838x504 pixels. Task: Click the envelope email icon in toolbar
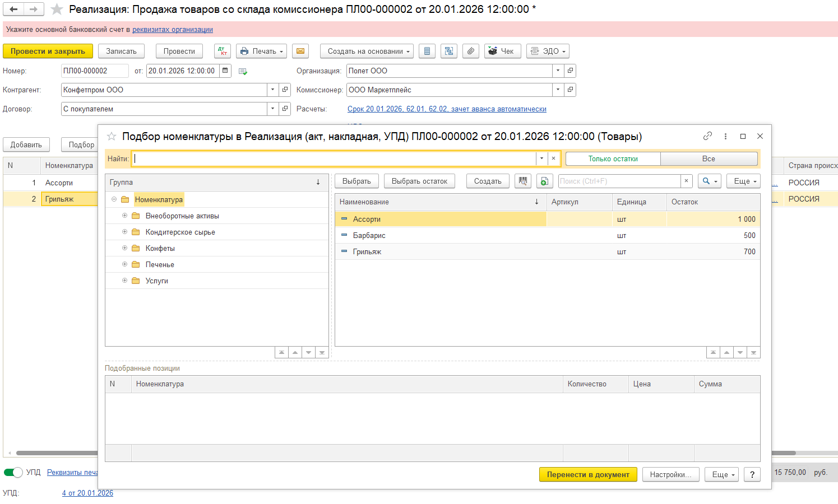pos(300,51)
